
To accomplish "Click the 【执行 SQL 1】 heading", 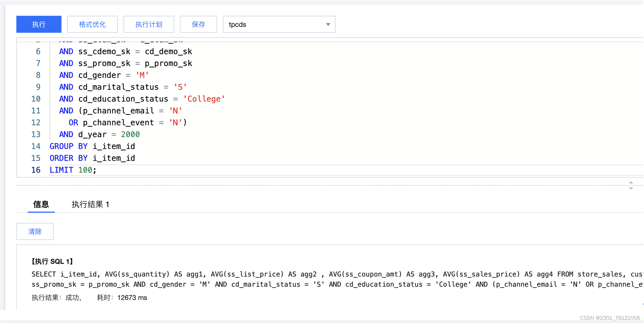I will coord(52,262).
